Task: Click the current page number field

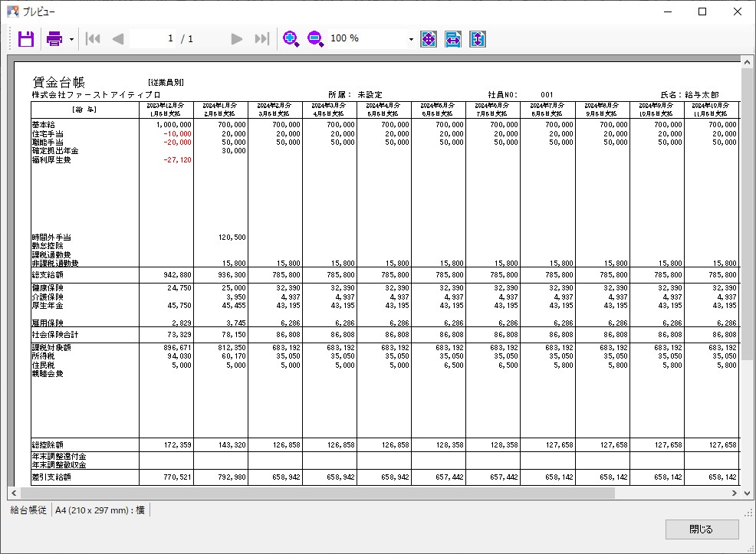Action: (x=153, y=38)
